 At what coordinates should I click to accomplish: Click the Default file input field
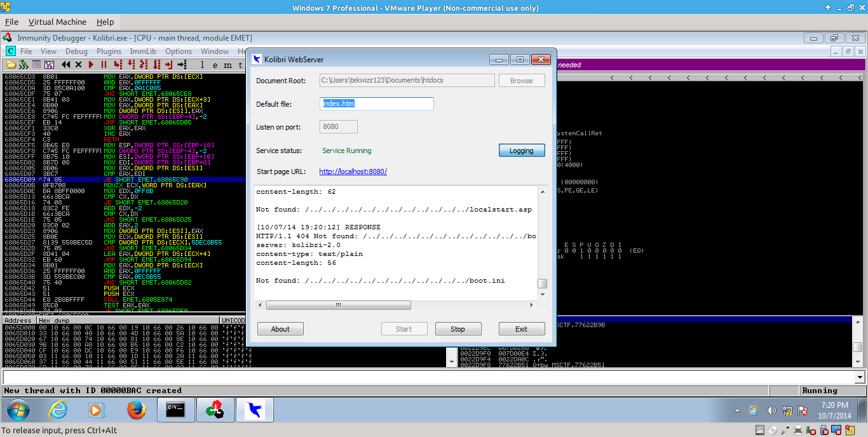[377, 104]
